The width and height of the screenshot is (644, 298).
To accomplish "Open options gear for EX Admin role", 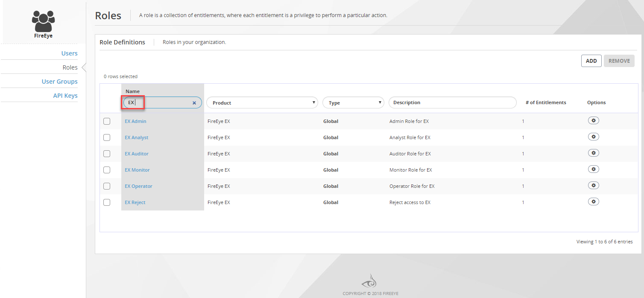I will [x=593, y=120].
